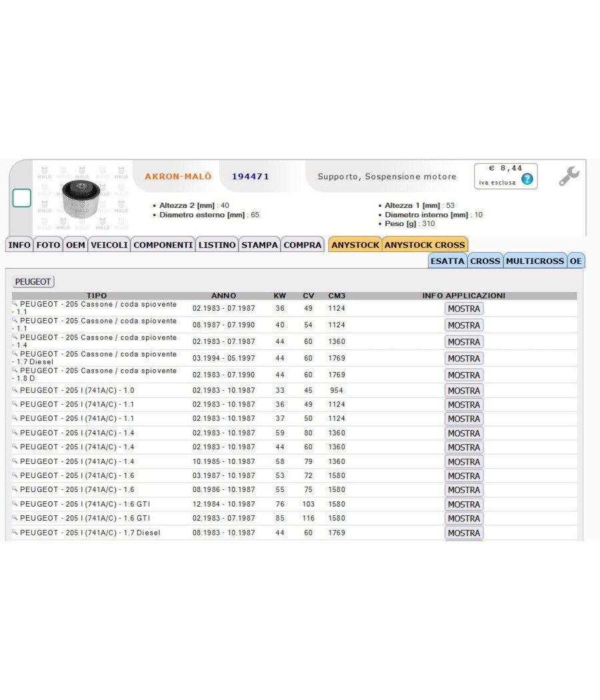Click the PEUGEOT brand button
The height and width of the screenshot is (700, 600).
(x=33, y=282)
